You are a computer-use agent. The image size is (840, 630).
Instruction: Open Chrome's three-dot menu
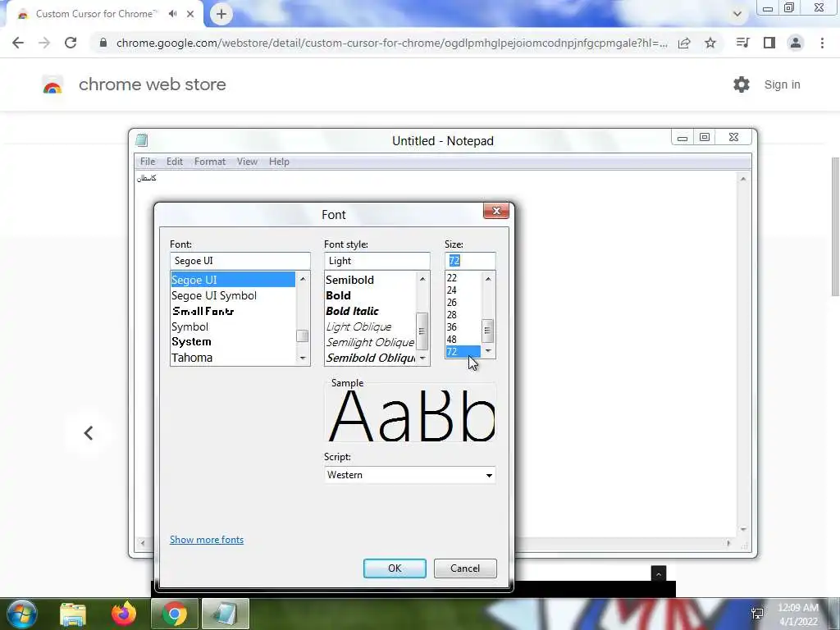[822, 43]
